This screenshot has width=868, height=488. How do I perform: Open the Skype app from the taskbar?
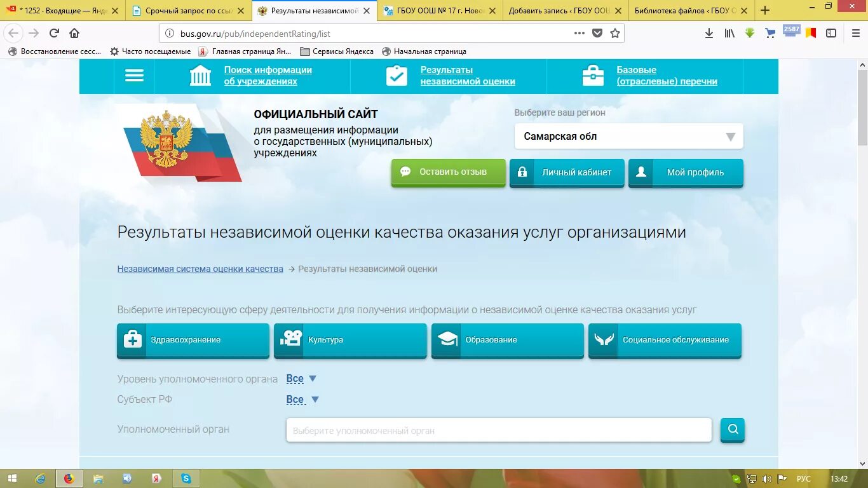pyautogui.click(x=186, y=478)
